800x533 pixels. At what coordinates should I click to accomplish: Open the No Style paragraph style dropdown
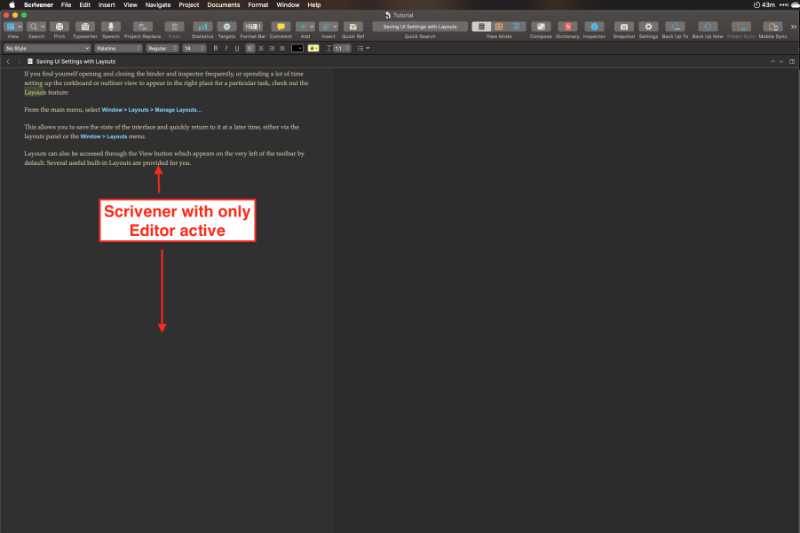(x=47, y=48)
